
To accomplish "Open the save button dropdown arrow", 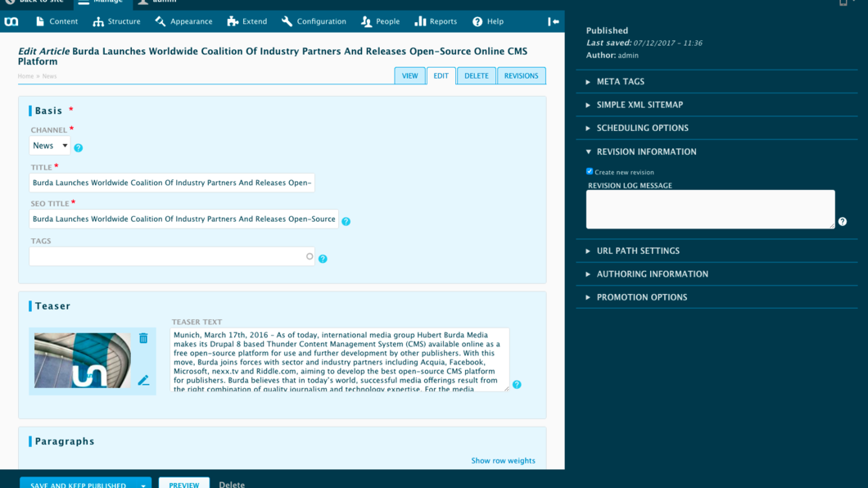I will click(143, 484).
